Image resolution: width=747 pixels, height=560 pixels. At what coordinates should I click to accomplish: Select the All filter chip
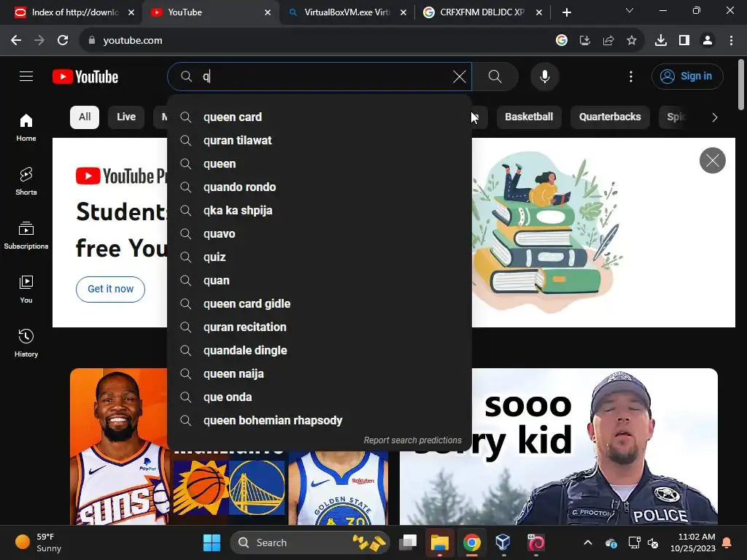point(85,117)
